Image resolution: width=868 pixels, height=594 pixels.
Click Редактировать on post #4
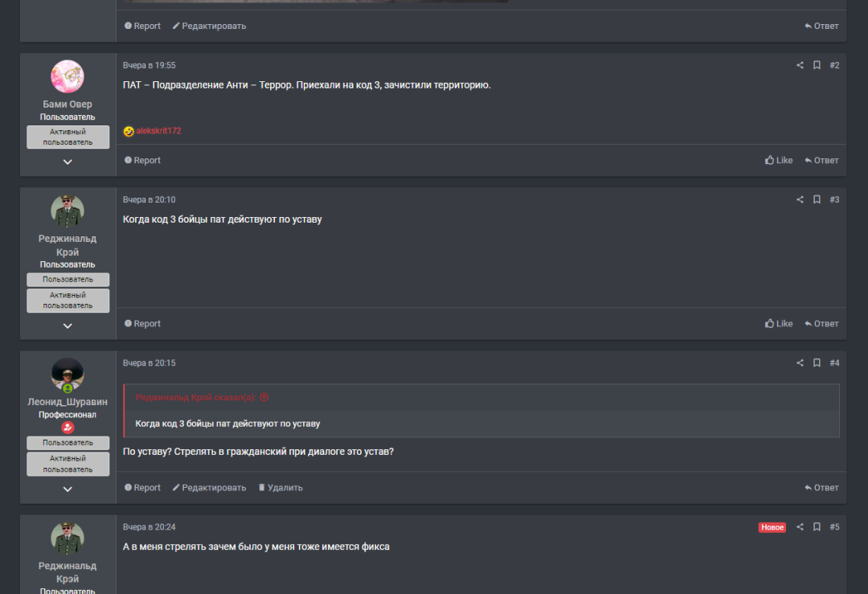(x=209, y=488)
